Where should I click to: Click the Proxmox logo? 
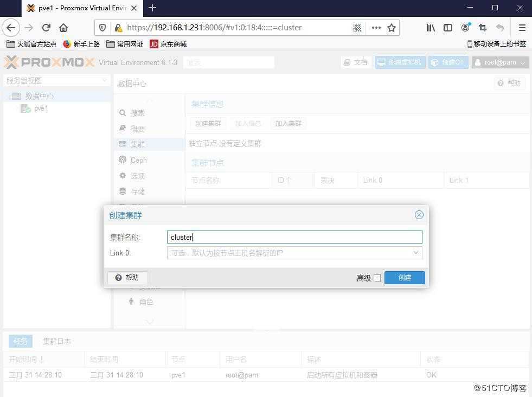tap(49, 62)
